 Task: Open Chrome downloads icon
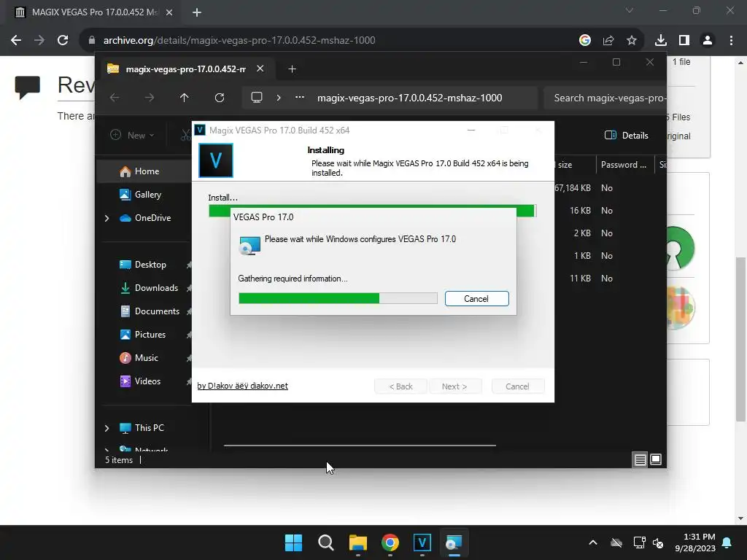[x=661, y=40]
